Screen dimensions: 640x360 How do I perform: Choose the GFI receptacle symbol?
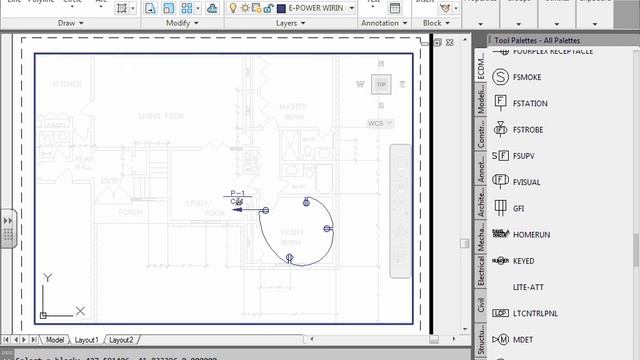509,208
